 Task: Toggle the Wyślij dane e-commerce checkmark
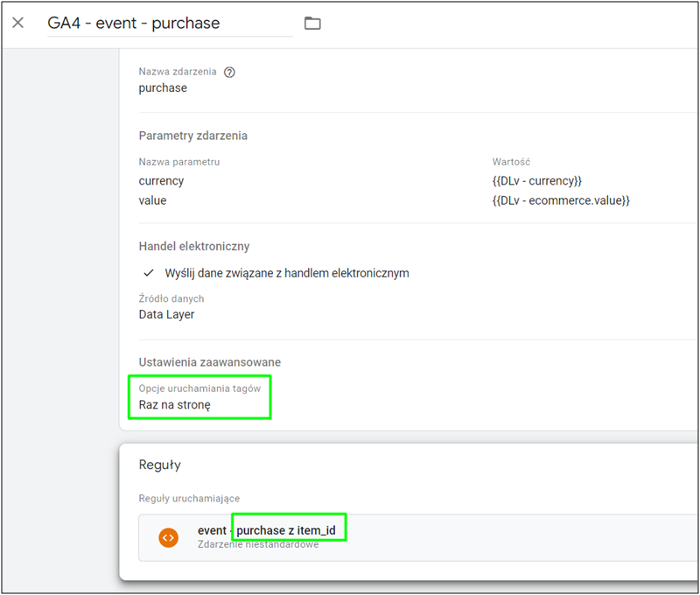[149, 273]
